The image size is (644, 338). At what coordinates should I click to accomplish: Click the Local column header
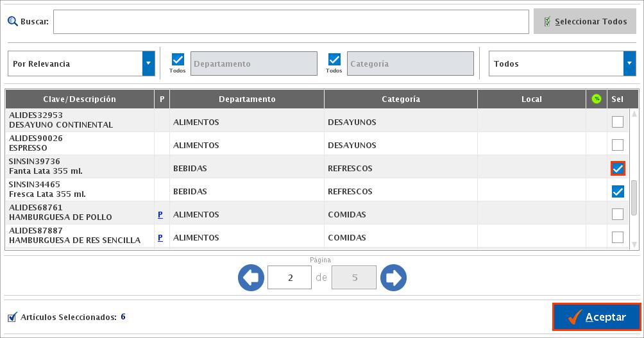(532, 99)
